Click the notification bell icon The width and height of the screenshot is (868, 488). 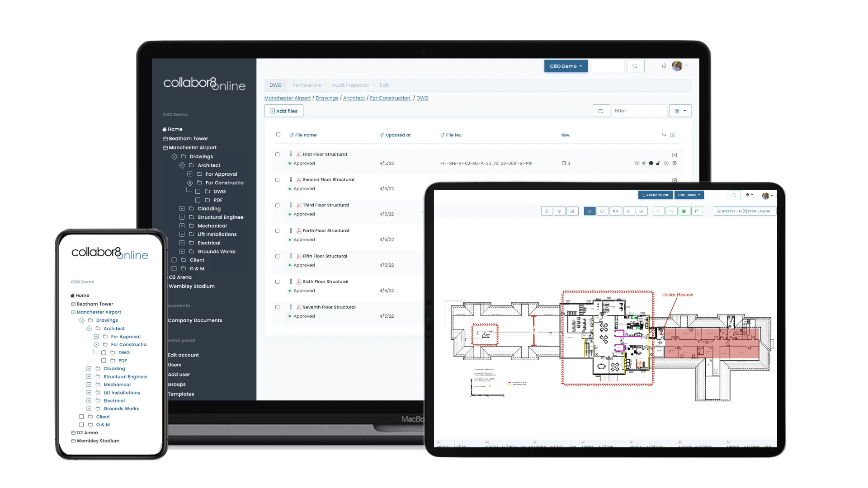pos(664,66)
